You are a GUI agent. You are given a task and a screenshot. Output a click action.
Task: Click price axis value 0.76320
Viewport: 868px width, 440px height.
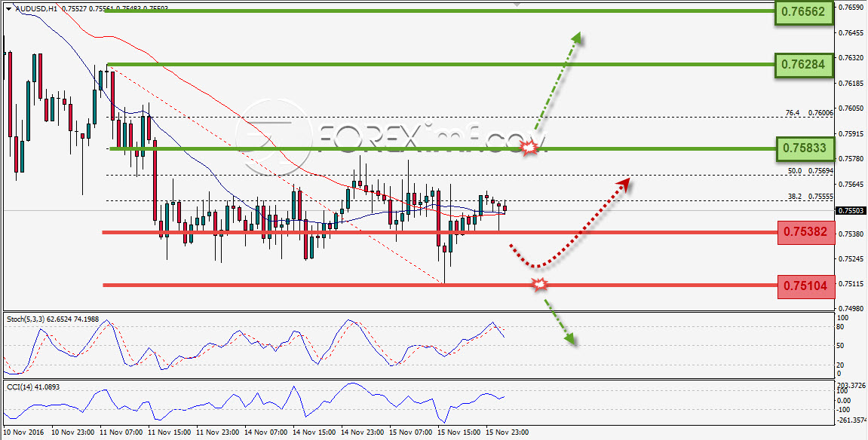click(851, 57)
